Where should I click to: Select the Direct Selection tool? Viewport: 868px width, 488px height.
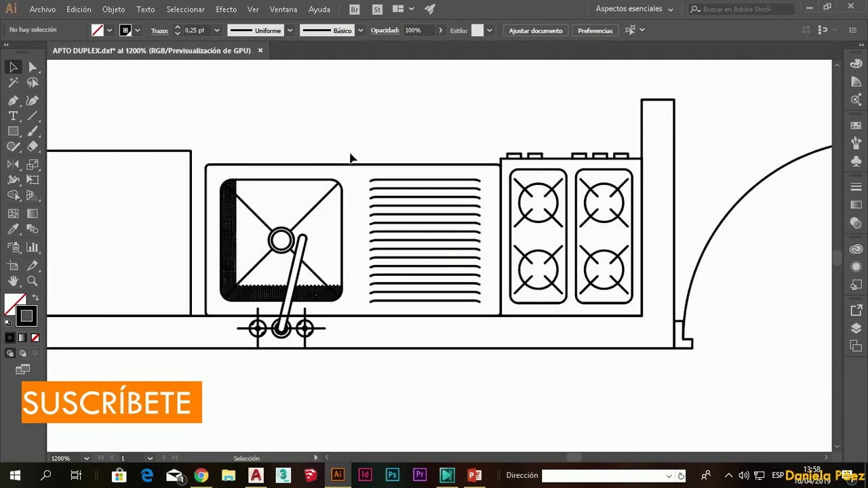(x=33, y=67)
